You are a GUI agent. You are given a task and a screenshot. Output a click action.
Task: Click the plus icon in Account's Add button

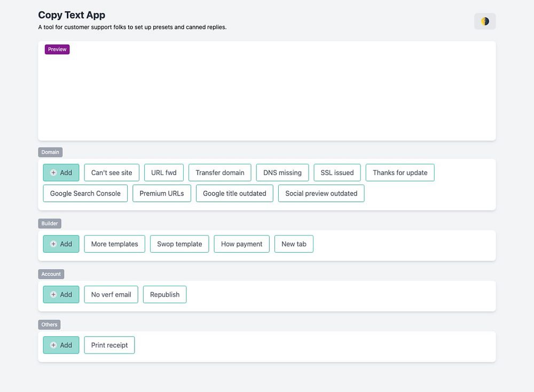click(53, 294)
